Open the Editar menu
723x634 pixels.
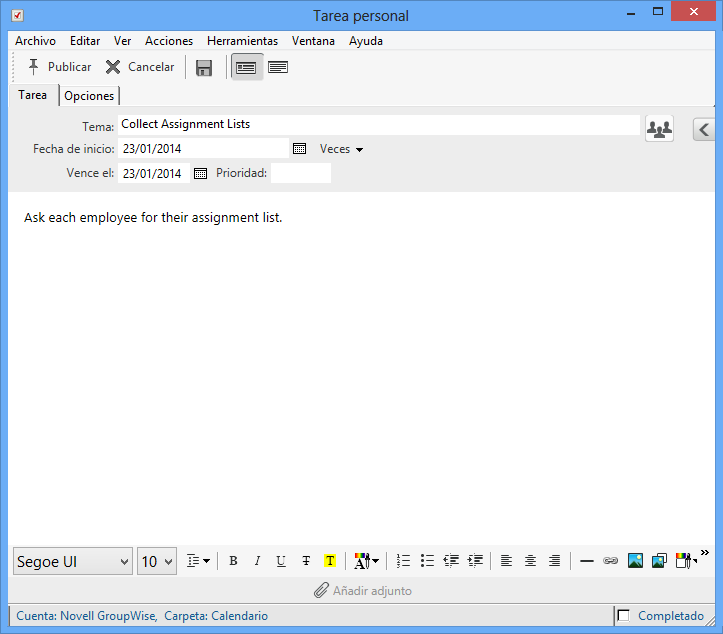(85, 41)
